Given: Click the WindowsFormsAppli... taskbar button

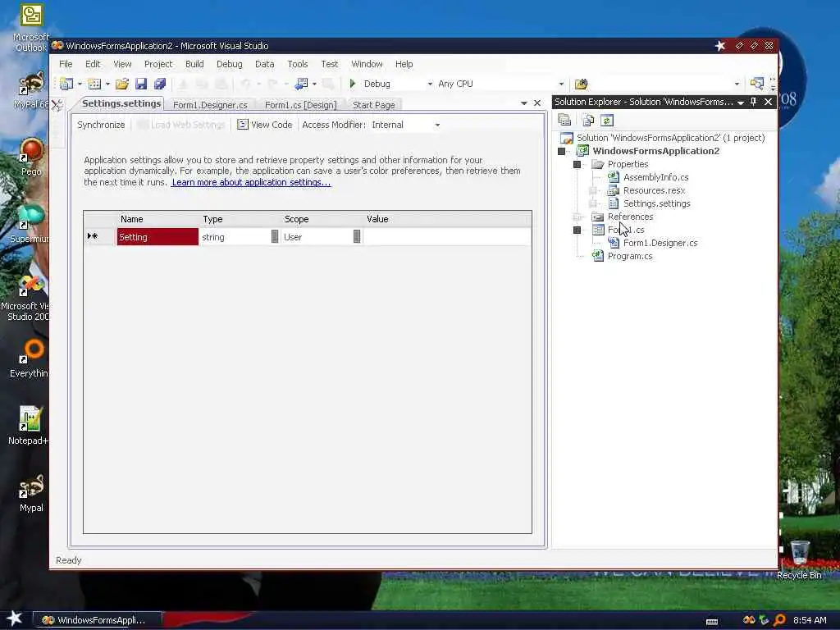Looking at the screenshot, I should point(98,620).
